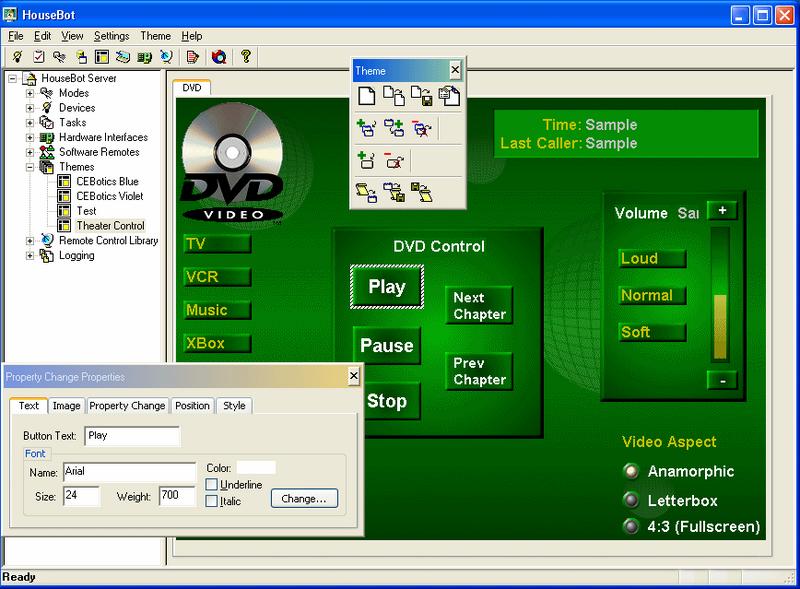Close the Property Change Properties dialog
Image resolution: width=800 pixels, height=589 pixels.
coord(354,376)
